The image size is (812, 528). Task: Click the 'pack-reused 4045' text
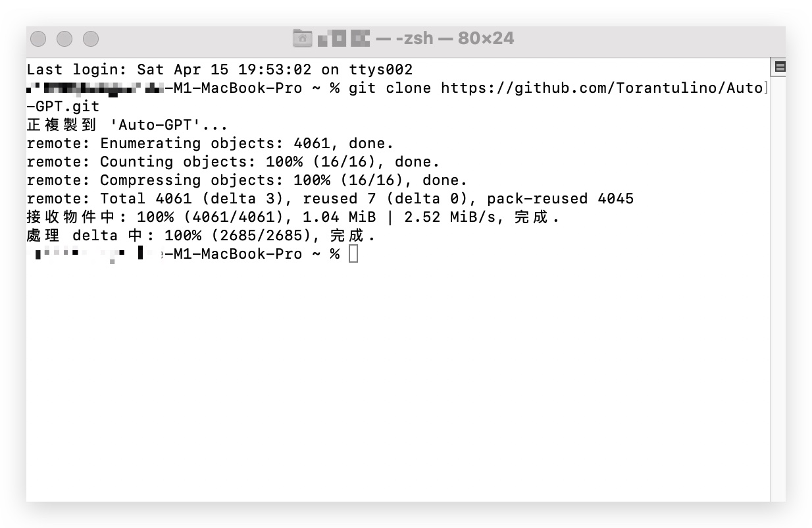pyautogui.click(x=561, y=199)
